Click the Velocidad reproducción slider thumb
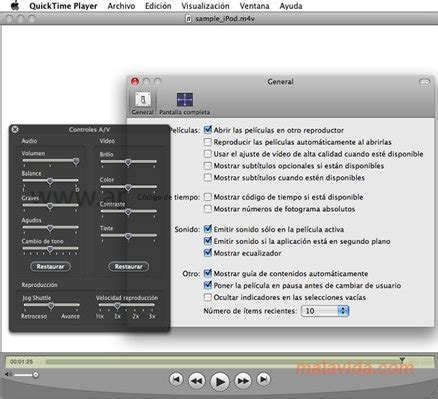Screen dimensions: 438x399 tap(117, 306)
